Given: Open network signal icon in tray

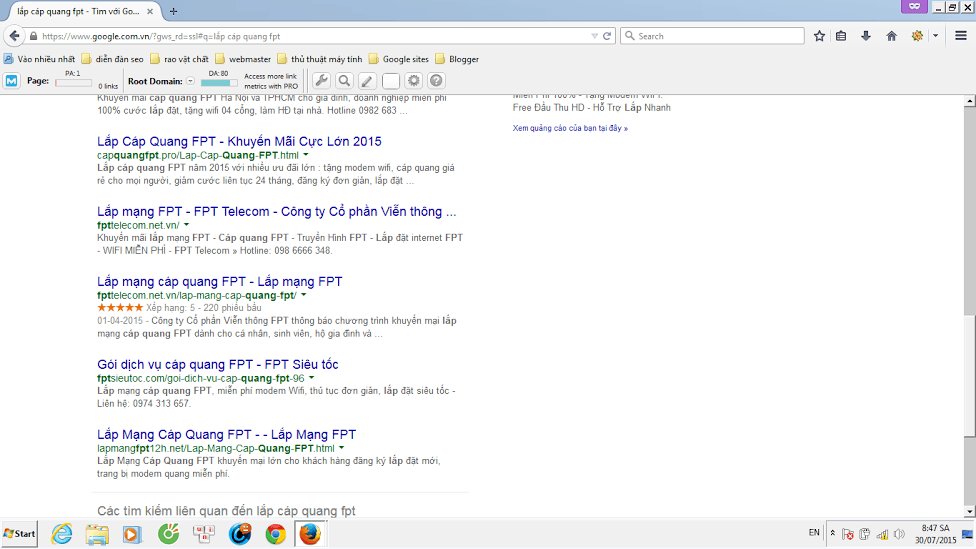Looking at the screenshot, I should point(883,534).
